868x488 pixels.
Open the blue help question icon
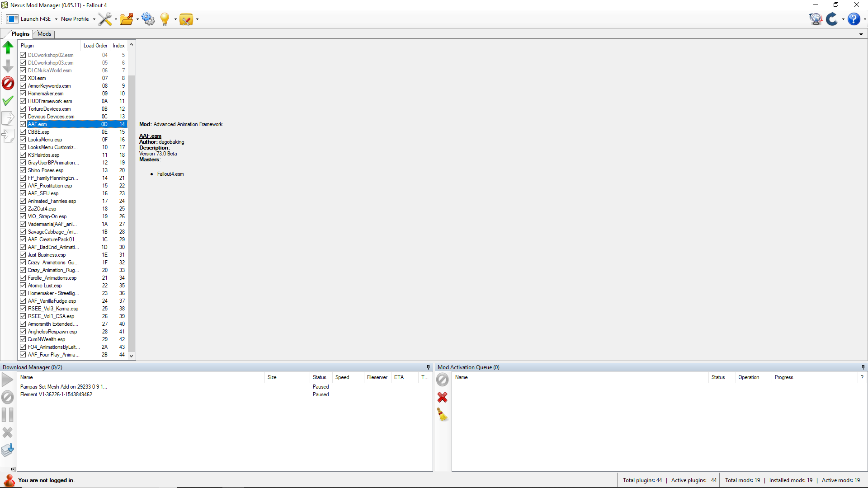(854, 19)
